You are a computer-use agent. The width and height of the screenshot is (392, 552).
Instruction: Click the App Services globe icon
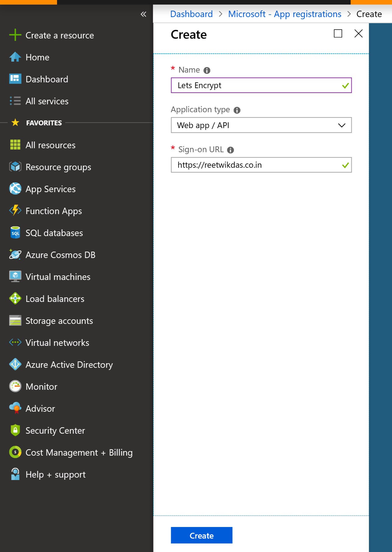pos(15,189)
